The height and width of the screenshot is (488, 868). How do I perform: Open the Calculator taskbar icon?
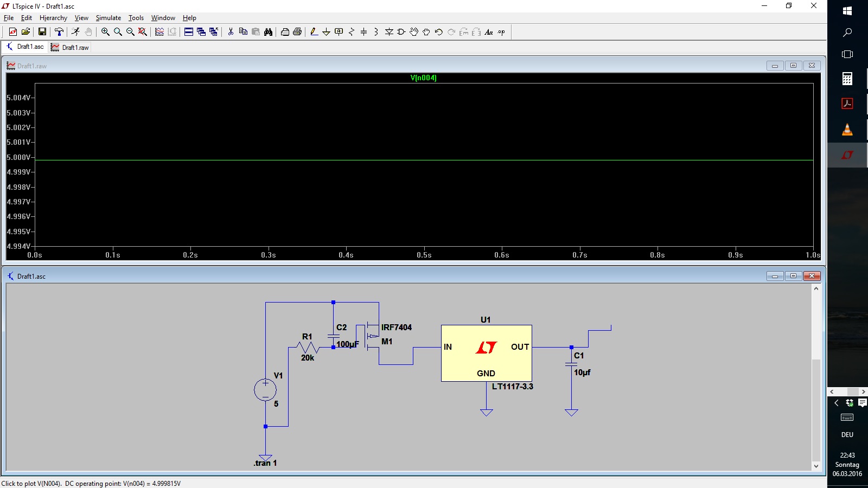click(847, 79)
